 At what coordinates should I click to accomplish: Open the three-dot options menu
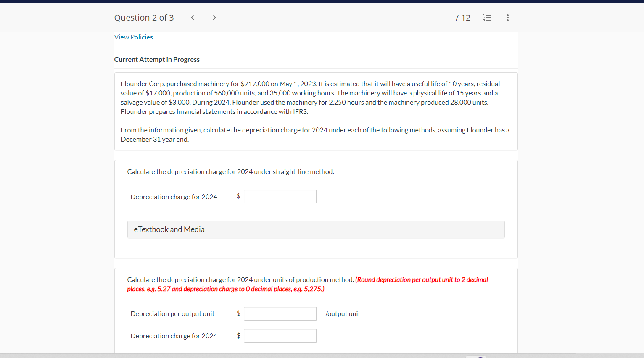click(x=507, y=18)
